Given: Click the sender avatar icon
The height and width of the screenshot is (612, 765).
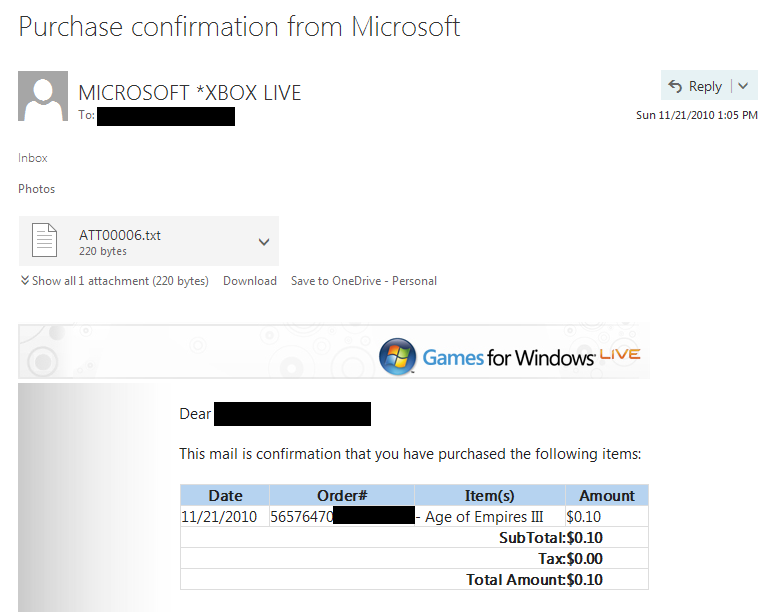Looking at the screenshot, I should click(43, 96).
